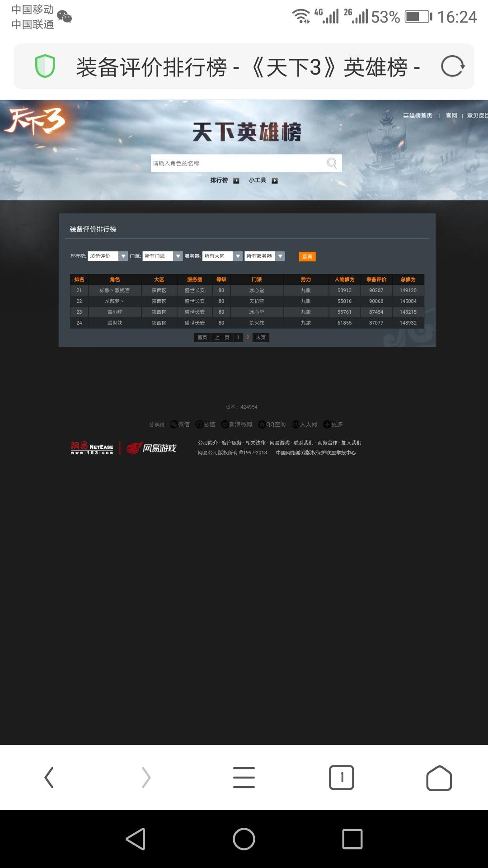
Task: Open 所有服务器 server dropdown
Action: 265,256
